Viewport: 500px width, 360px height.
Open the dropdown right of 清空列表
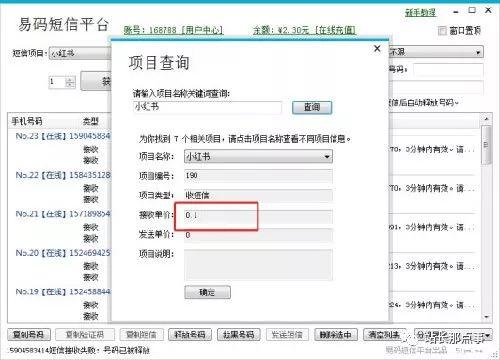pos(453,335)
